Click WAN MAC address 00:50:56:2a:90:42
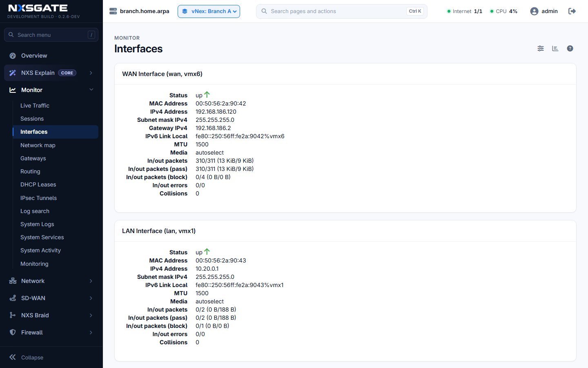 (220, 103)
